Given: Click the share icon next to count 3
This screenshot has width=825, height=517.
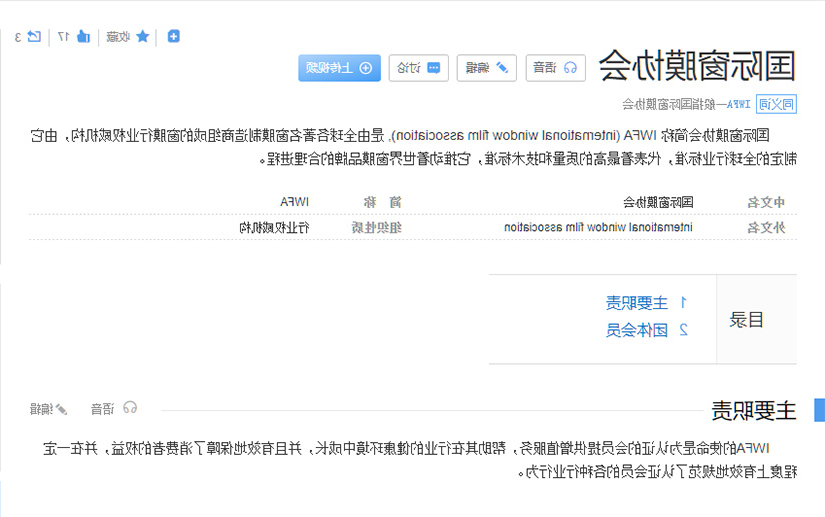Looking at the screenshot, I should click(34, 36).
